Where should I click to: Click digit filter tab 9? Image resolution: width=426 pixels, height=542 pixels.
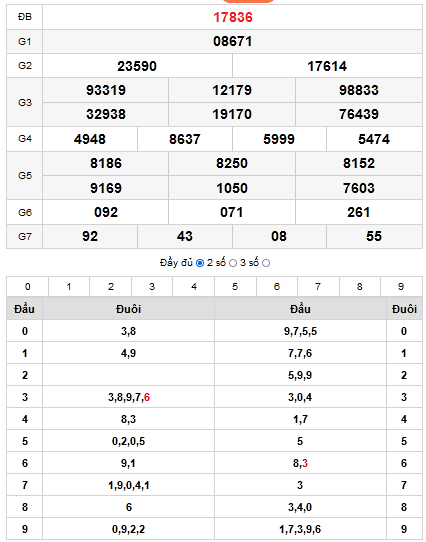401,287
